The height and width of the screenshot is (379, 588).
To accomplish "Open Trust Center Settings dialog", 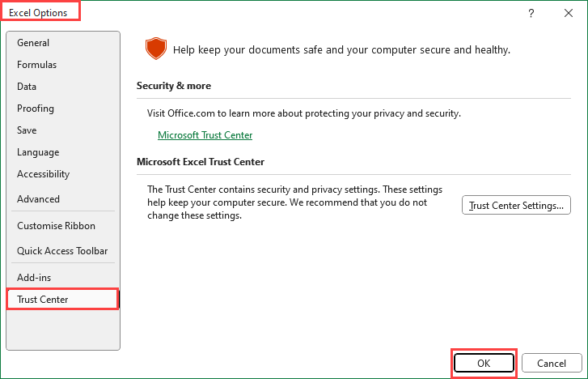I will pos(516,205).
